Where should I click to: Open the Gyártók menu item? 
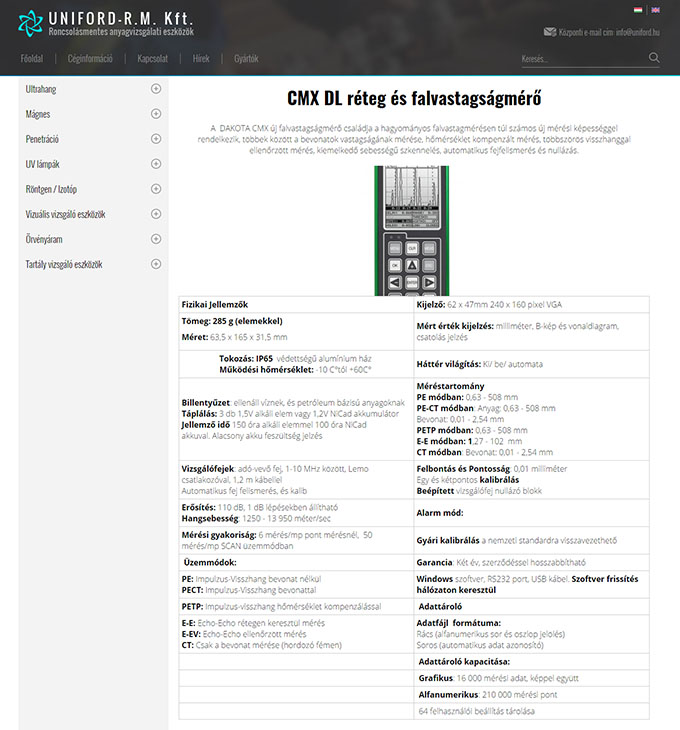click(x=246, y=59)
